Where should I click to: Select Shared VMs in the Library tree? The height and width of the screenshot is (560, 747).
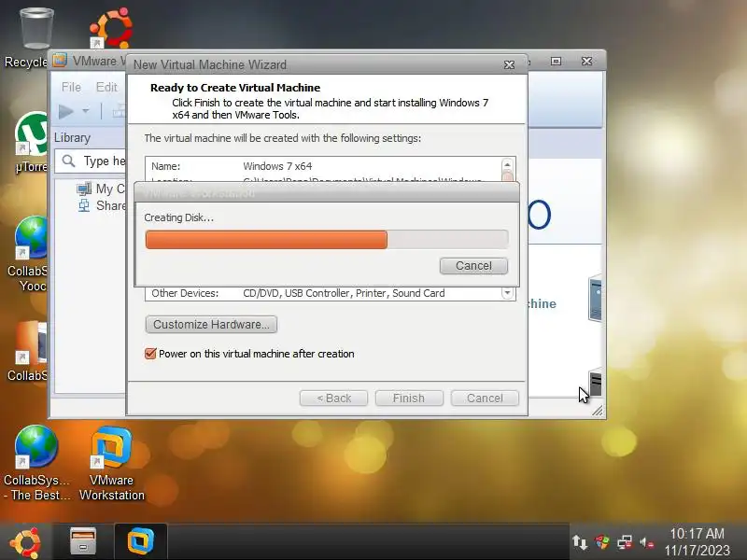(102, 205)
